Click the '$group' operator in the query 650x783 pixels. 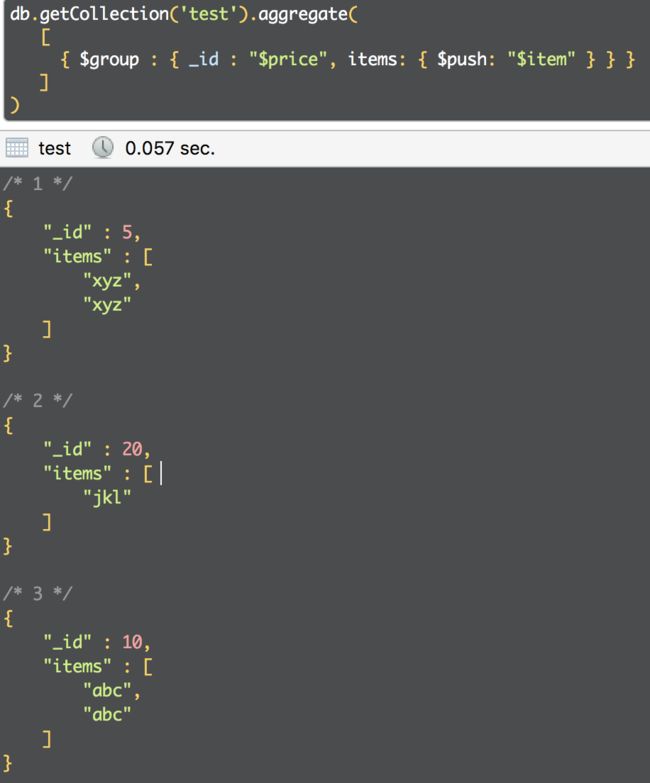[109, 60]
